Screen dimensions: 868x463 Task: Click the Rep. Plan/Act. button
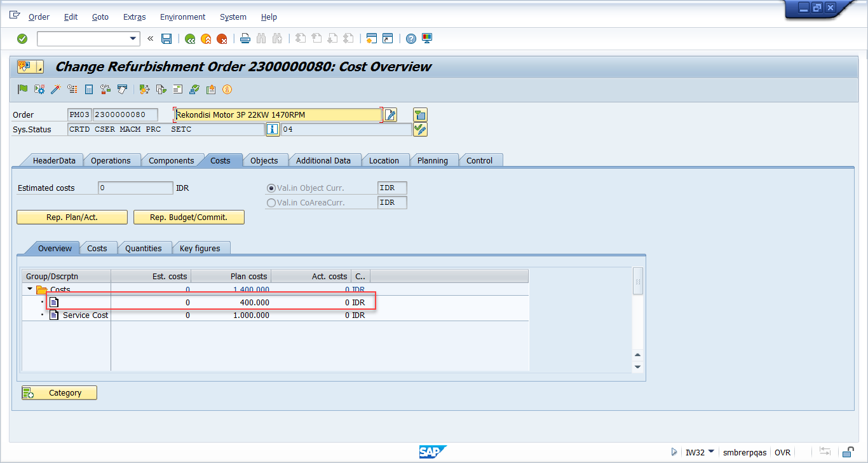(x=72, y=218)
